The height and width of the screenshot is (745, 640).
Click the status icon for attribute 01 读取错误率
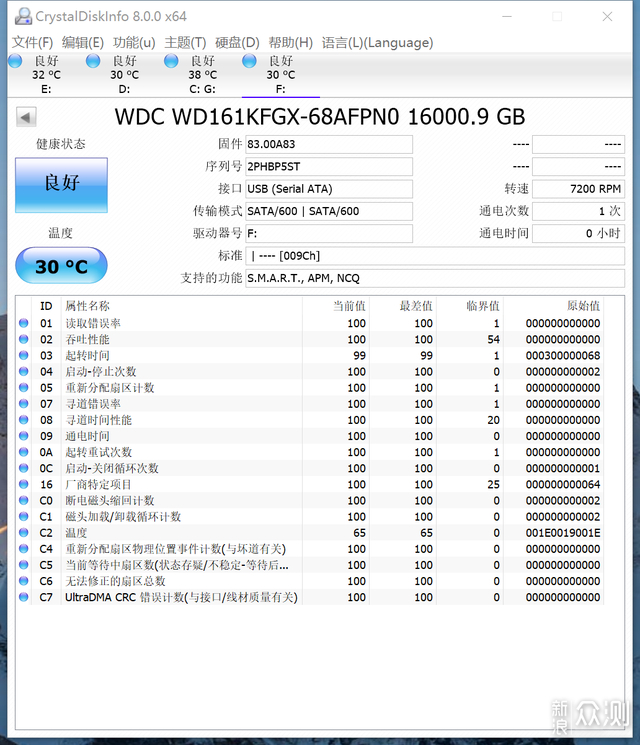pos(24,323)
